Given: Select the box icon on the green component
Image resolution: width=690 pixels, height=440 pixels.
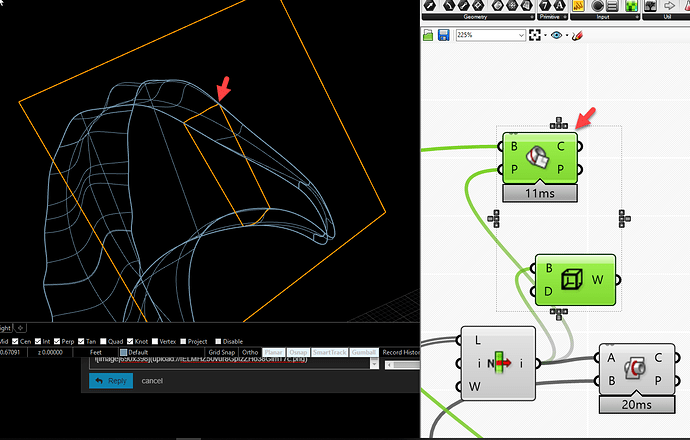Looking at the screenshot, I should [572, 279].
